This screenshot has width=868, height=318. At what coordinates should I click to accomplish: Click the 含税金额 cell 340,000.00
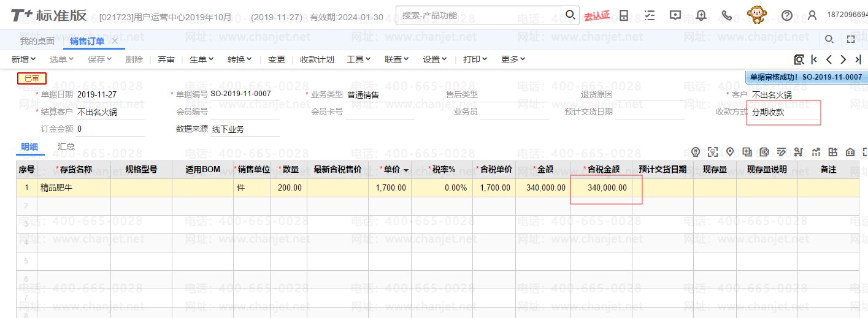[x=601, y=187]
